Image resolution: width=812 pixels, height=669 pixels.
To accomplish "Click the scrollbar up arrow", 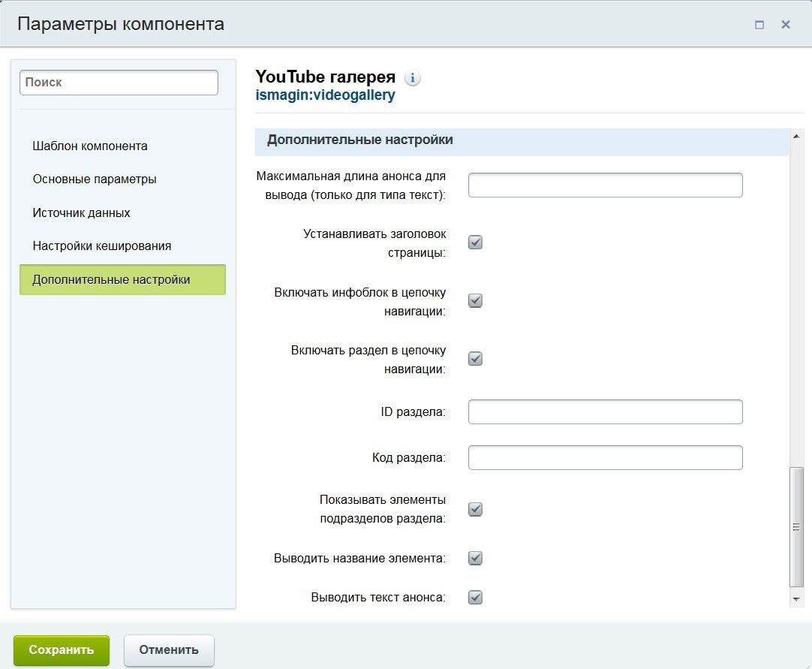I will (796, 137).
